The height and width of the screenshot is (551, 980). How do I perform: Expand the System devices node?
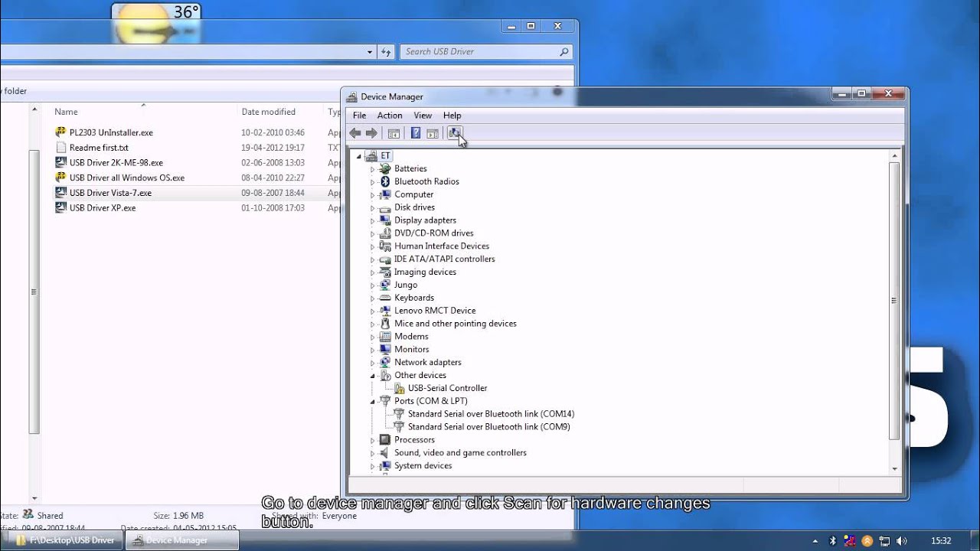point(373,466)
